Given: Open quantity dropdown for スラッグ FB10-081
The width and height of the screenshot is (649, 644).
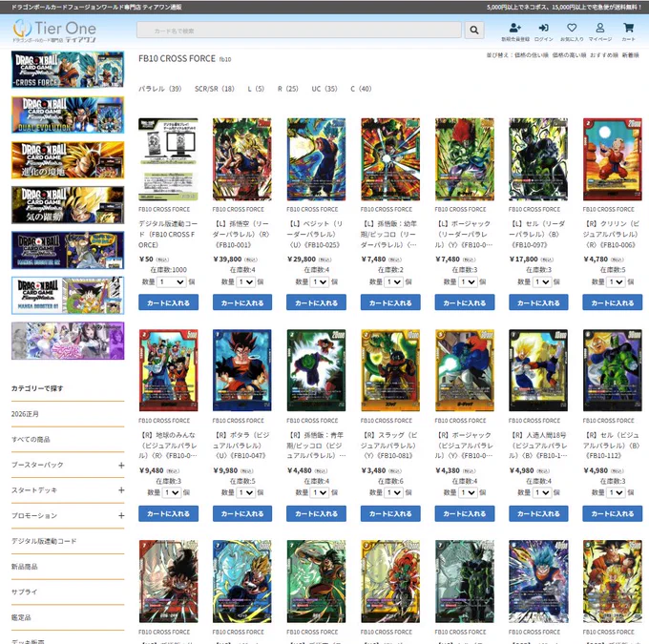Looking at the screenshot, I should [393, 492].
